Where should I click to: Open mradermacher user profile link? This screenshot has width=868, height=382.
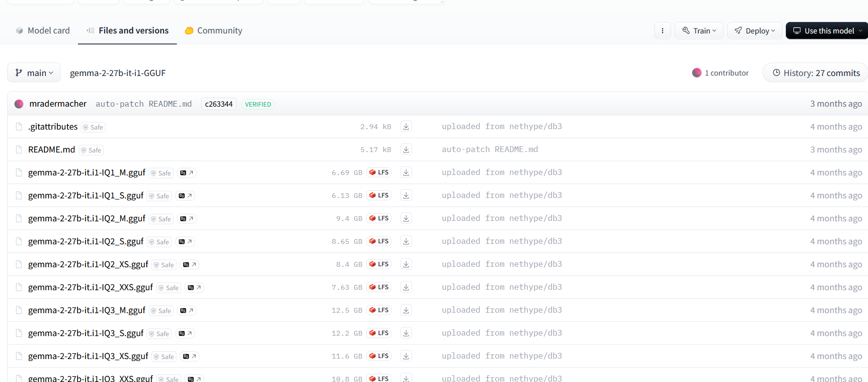tap(58, 104)
